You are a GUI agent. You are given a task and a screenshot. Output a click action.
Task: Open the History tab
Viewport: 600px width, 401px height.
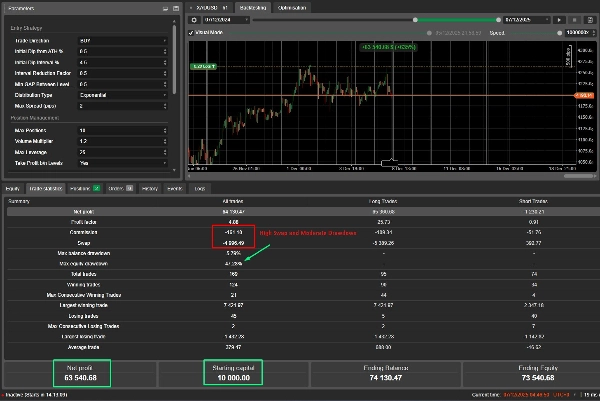click(x=150, y=189)
